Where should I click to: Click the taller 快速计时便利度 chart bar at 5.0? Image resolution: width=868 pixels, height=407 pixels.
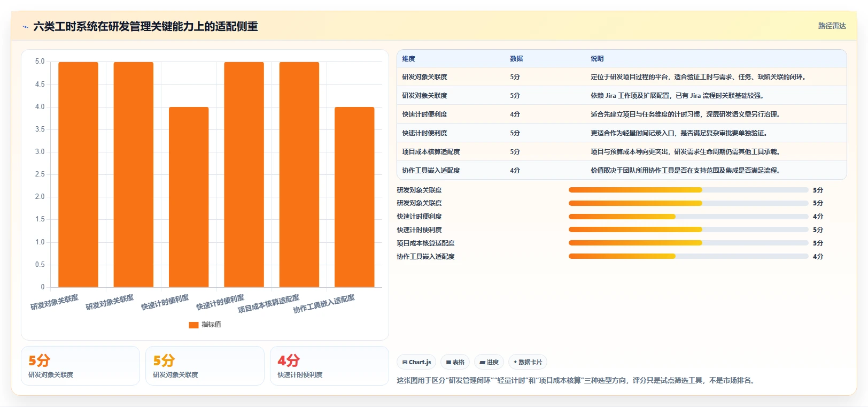pyautogui.click(x=244, y=174)
